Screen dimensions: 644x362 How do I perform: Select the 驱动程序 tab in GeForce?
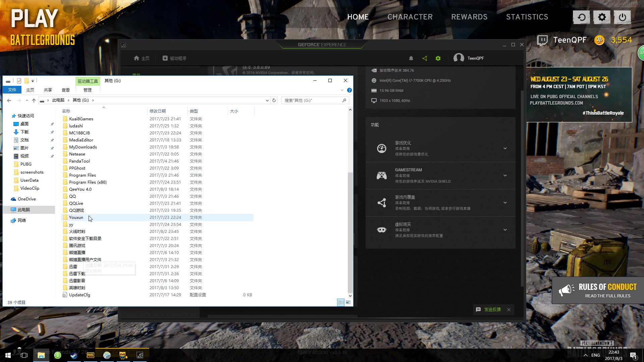pos(175,58)
